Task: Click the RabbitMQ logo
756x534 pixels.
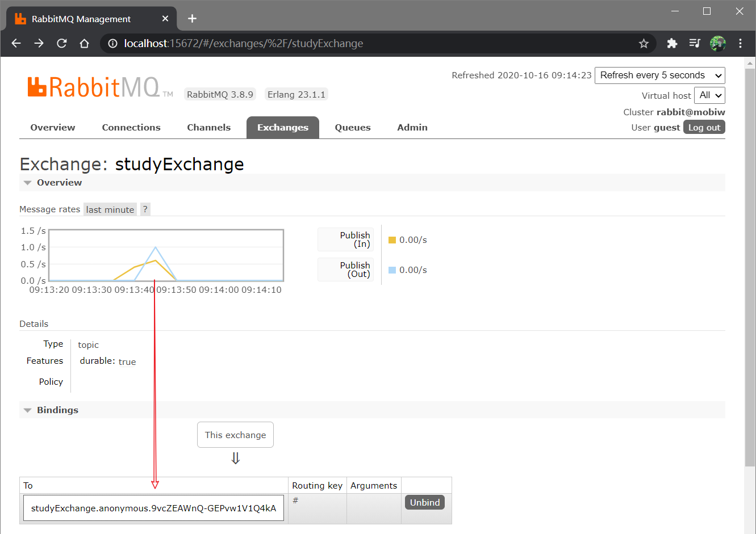Action: click(94, 87)
